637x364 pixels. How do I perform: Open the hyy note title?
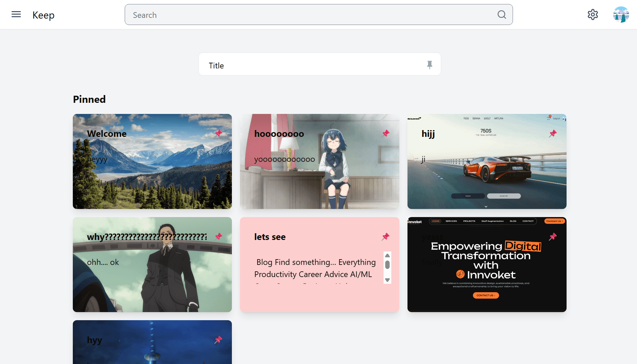click(95, 340)
